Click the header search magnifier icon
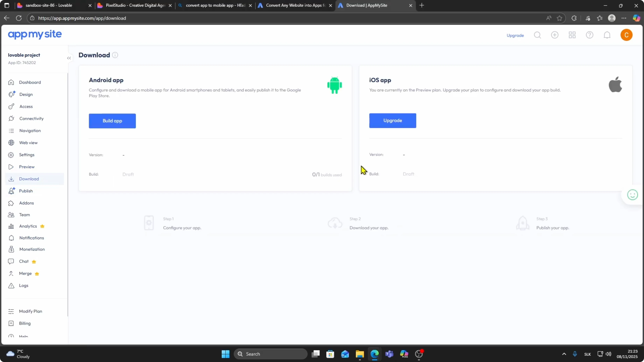This screenshot has height=362, width=644. 537,35
